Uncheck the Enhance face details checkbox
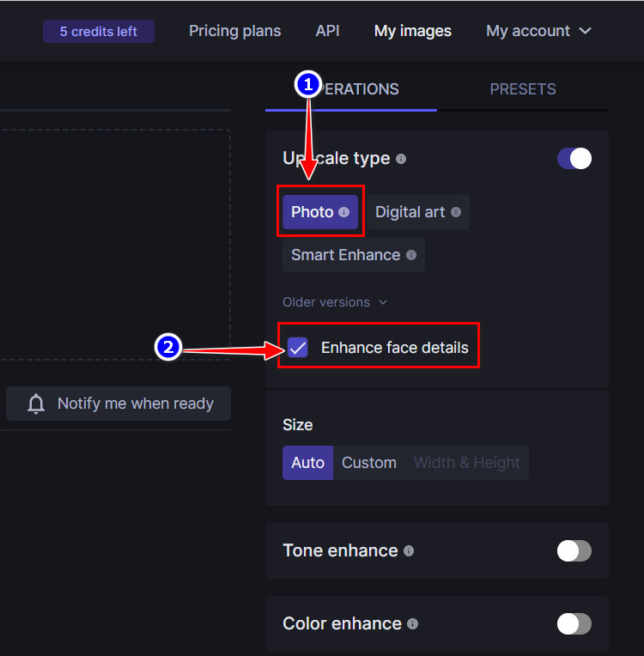 pos(298,348)
